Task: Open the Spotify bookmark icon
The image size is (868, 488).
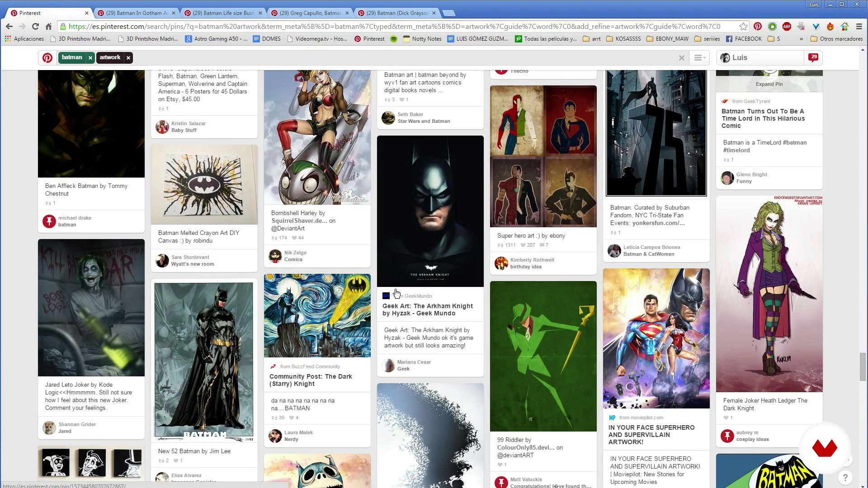Action: pos(394,39)
